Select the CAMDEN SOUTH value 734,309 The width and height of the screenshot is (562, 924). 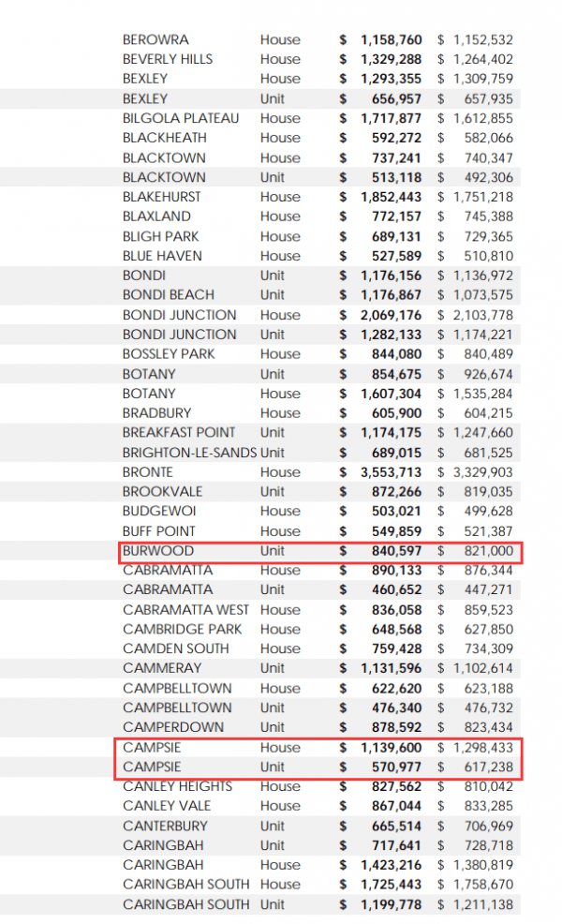pos(484,648)
